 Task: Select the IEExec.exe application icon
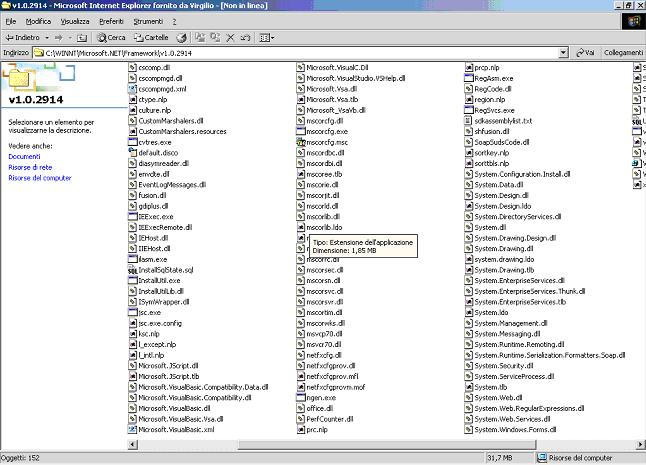pos(132,217)
